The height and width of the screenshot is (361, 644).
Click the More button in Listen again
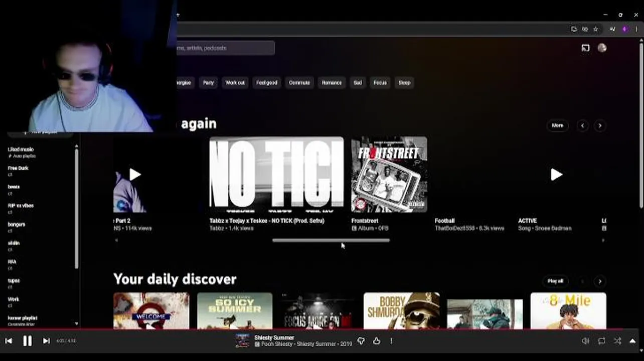click(557, 125)
